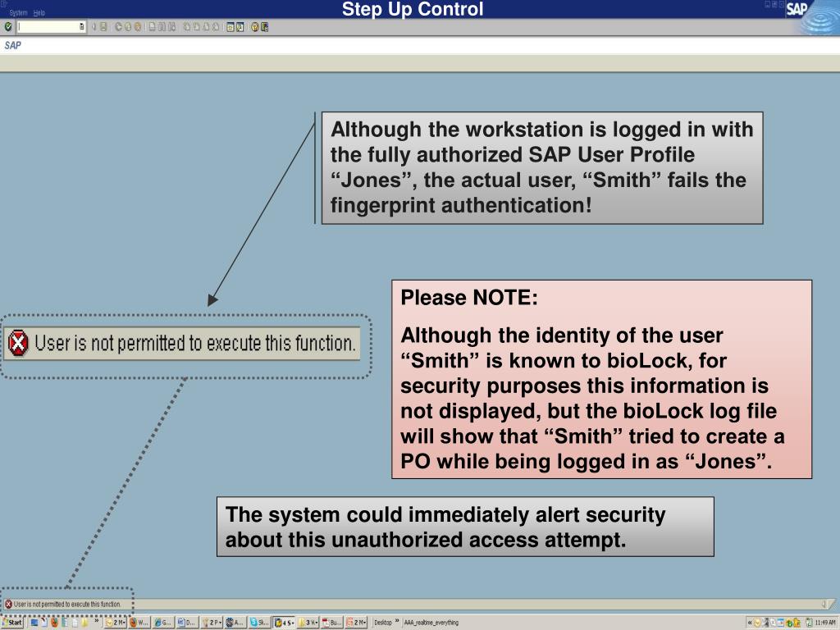Switch to the 'W...' Firefox taskbar button
The image size is (840, 630).
coord(139,623)
